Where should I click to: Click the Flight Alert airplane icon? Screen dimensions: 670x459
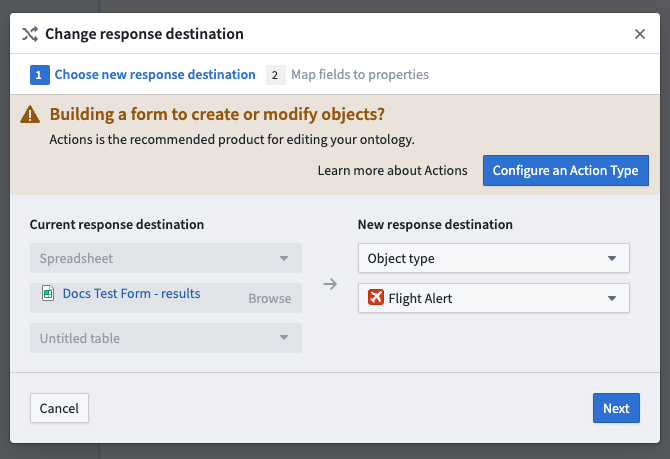(x=376, y=297)
